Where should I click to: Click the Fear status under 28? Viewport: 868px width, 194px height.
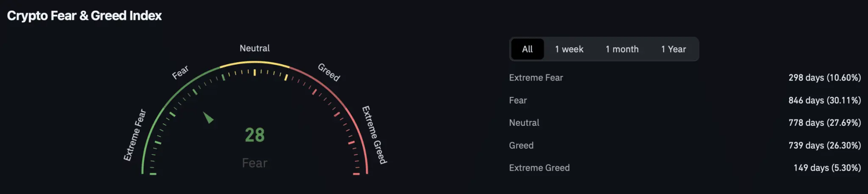click(x=255, y=163)
